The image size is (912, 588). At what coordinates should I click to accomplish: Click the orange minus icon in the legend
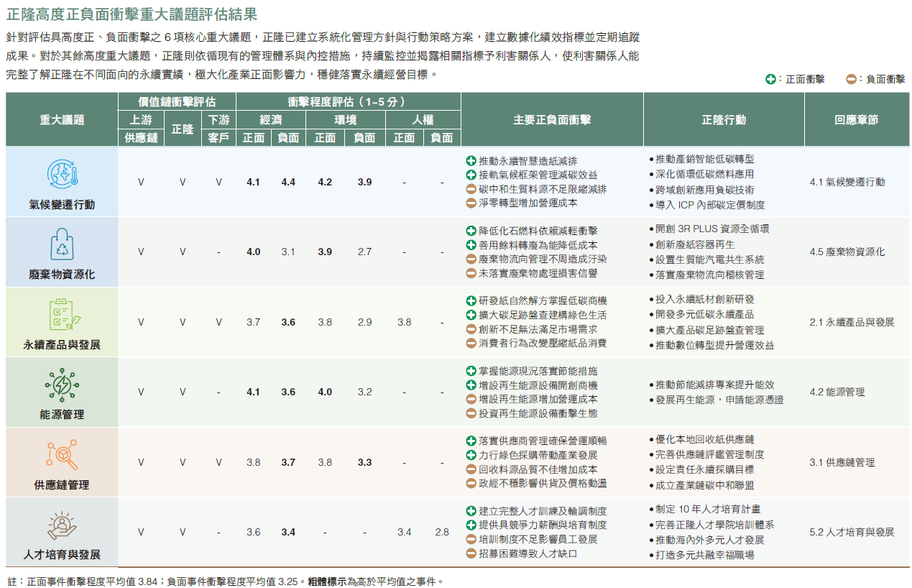point(851,80)
